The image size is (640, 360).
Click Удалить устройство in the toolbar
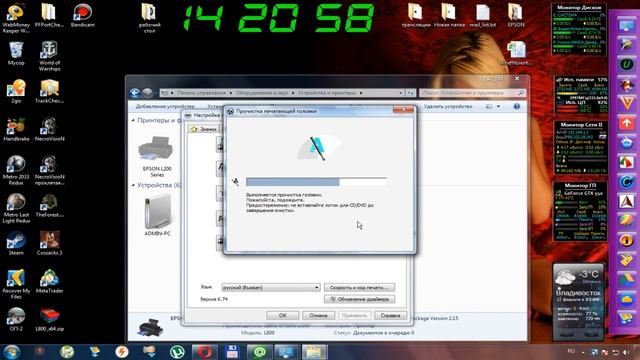pyautogui.click(x=448, y=107)
